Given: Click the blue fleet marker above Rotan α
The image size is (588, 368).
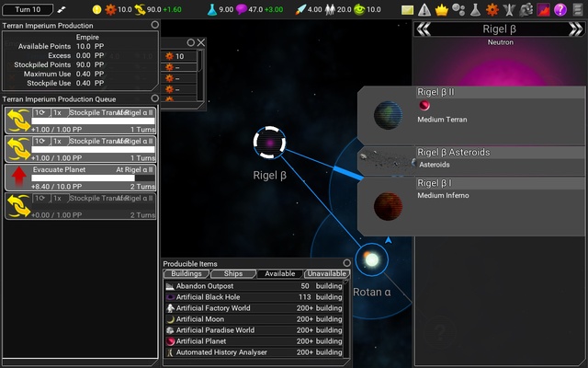Looking at the screenshot, I should (389, 239).
